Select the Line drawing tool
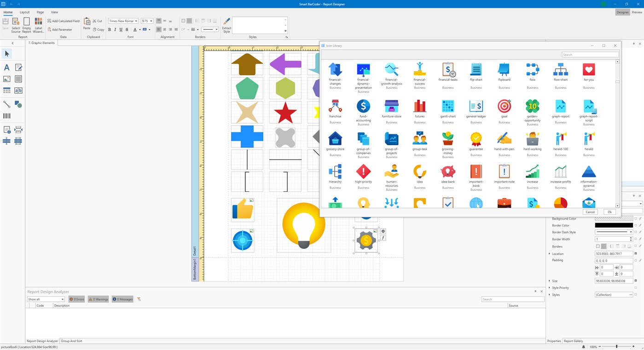This screenshot has height=350, width=644. (x=6, y=104)
